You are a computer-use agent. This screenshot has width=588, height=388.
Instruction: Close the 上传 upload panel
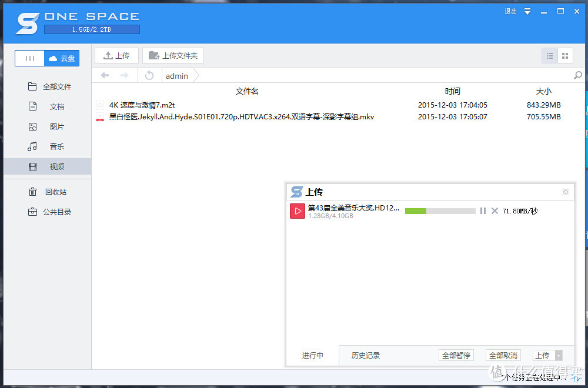pyautogui.click(x=566, y=192)
